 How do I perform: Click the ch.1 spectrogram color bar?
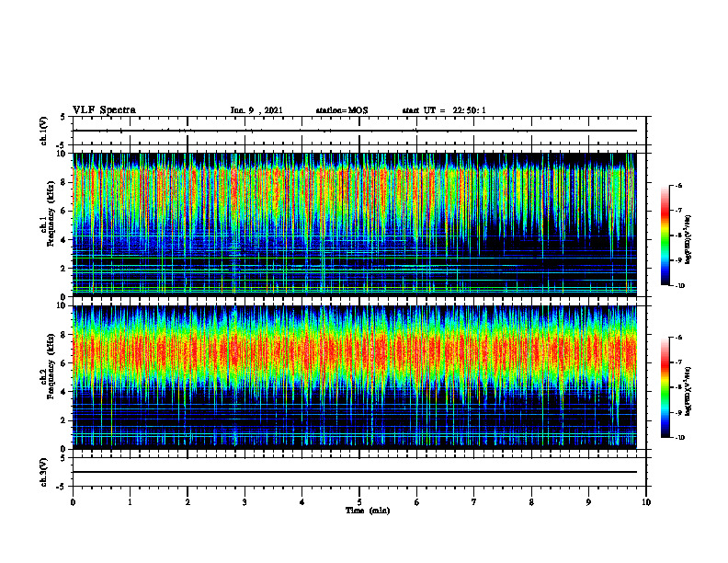tap(665, 236)
